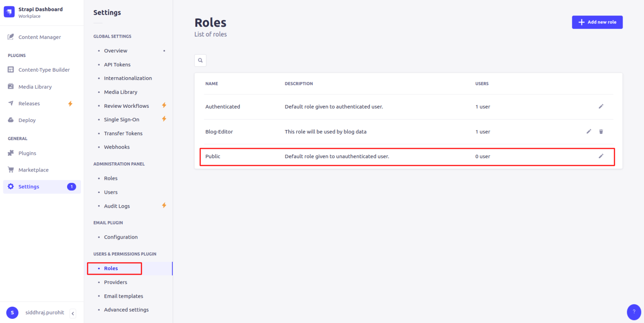Image resolution: width=644 pixels, height=323 pixels.
Task: Open Audit Logs in Administration Panel
Action: pyautogui.click(x=117, y=206)
